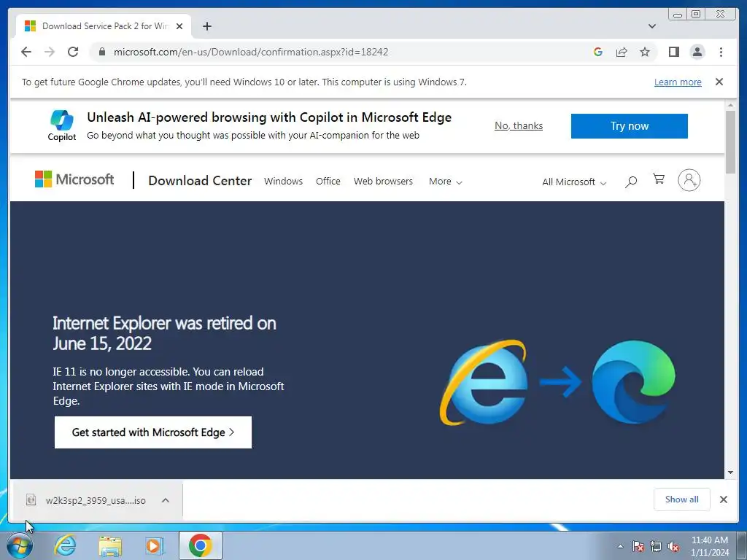
Task: Click Get started with Microsoft Edge
Action: [153, 432]
